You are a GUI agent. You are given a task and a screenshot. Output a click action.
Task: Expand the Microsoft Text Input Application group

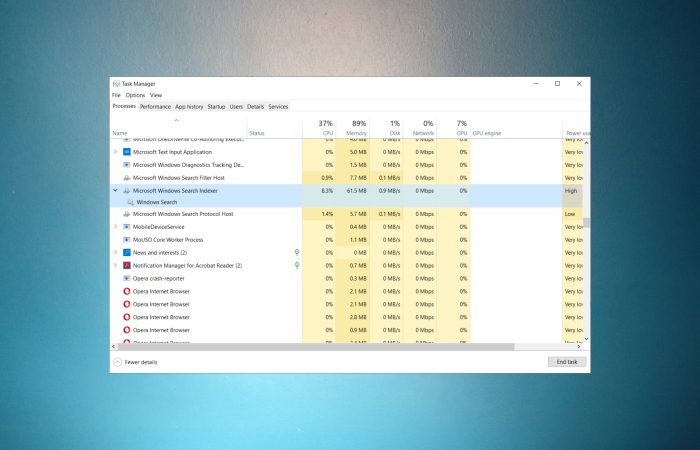tap(115, 152)
